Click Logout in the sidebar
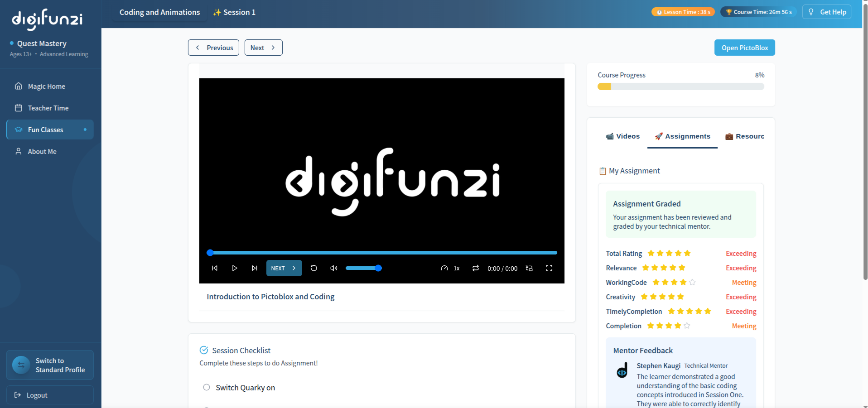Image resolution: width=868 pixels, height=408 pixels. point(37,395)
